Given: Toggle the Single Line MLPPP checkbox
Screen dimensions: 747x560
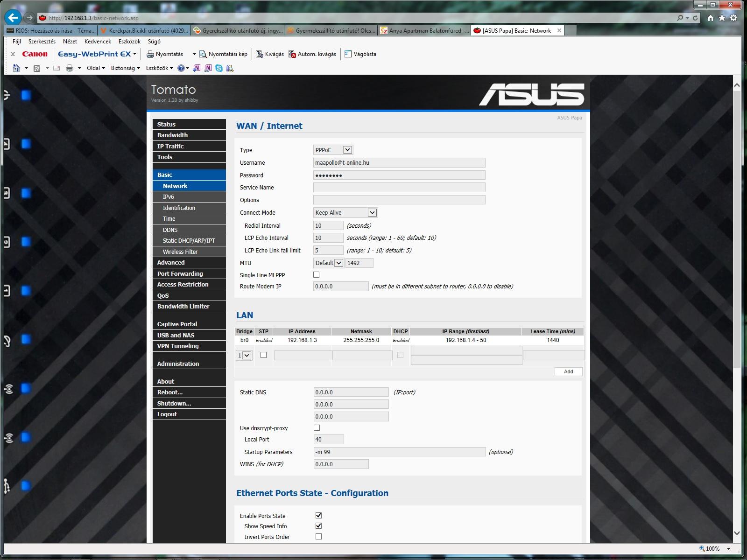Looking at the screenshot, I should point(317,275).
